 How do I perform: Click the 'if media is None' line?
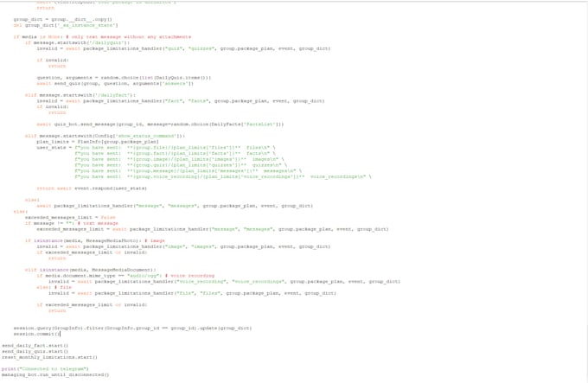102,37
